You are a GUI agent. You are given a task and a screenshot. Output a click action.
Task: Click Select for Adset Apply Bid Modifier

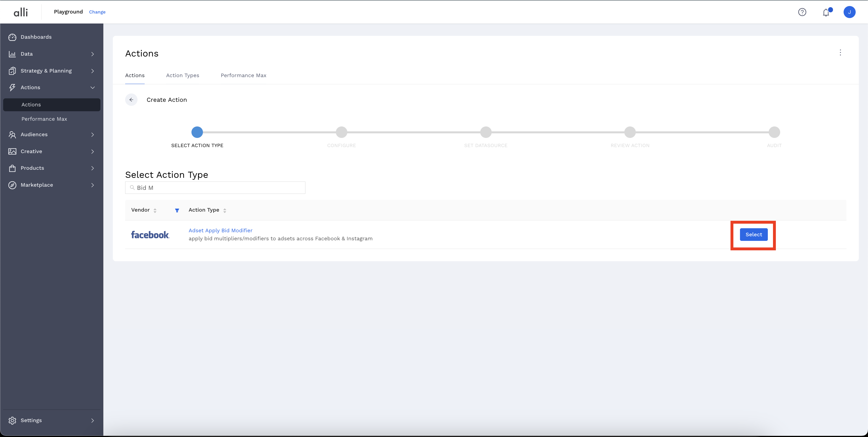753,235
